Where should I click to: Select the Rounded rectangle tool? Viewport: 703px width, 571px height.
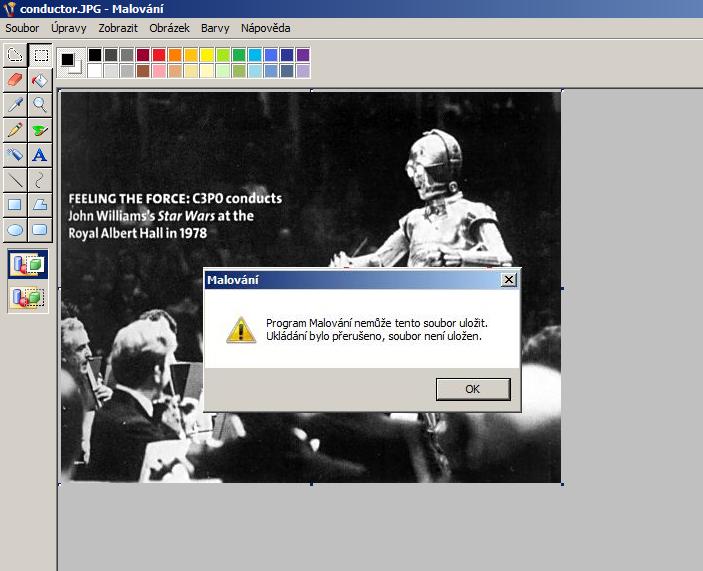[40, 230]
